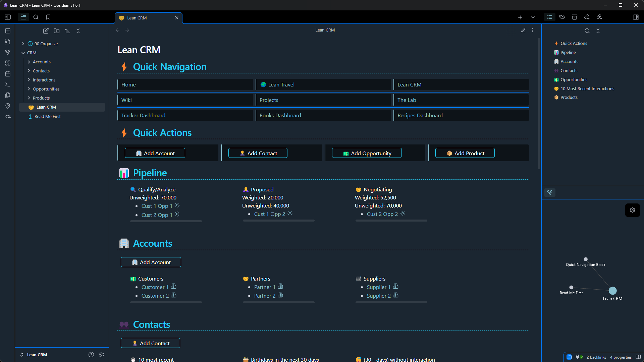
Task: Expand the 90 Organize folder
Action: tap(23, 44)
